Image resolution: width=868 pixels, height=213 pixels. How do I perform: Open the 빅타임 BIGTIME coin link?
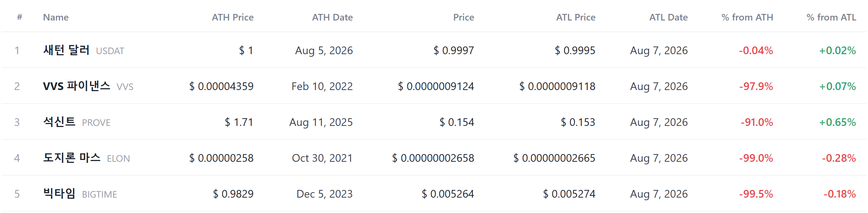80,194
